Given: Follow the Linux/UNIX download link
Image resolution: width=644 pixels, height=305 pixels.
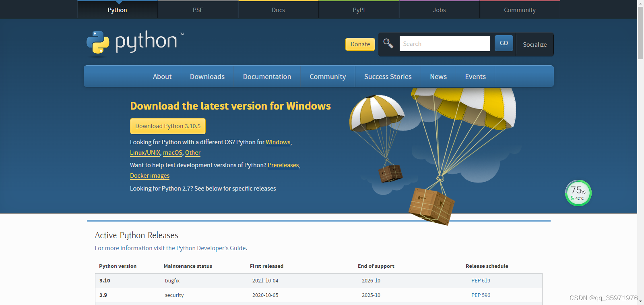Looking at the screenshot, I should coord(145,153).
